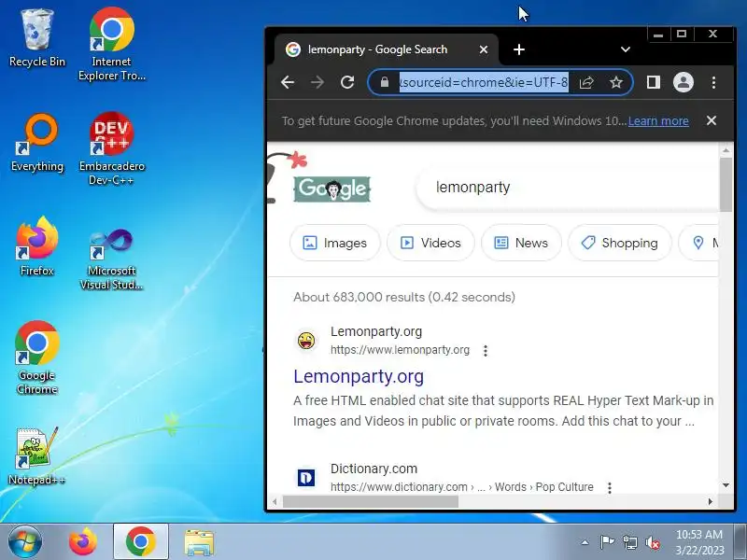Select lemonparty - Google Search tab

(x=387, y=49)
